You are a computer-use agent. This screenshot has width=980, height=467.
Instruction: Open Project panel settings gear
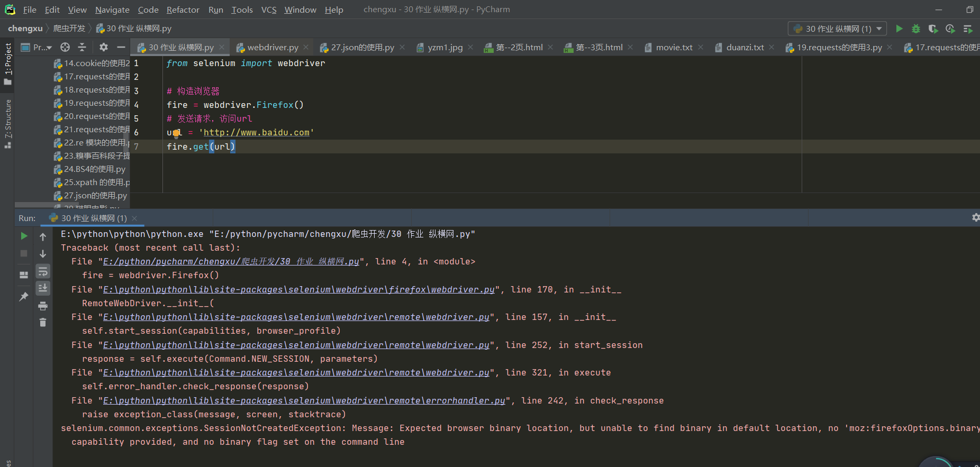tap(104, 47)
